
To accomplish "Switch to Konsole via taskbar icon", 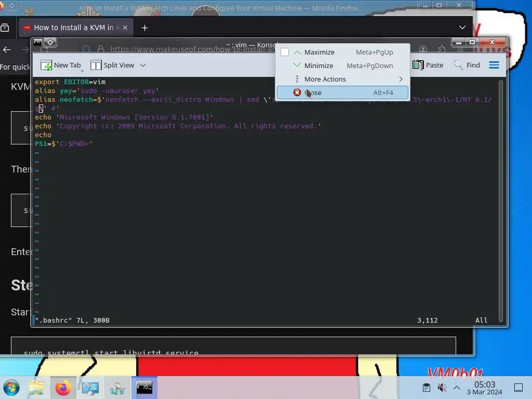I will click(x=144, y=388).
